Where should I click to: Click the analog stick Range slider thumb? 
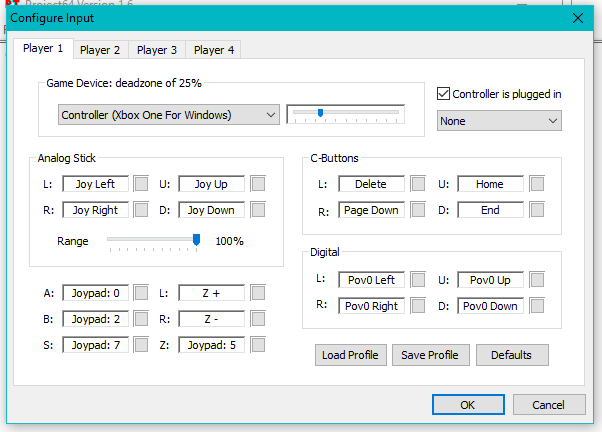[x=196, y=240]
